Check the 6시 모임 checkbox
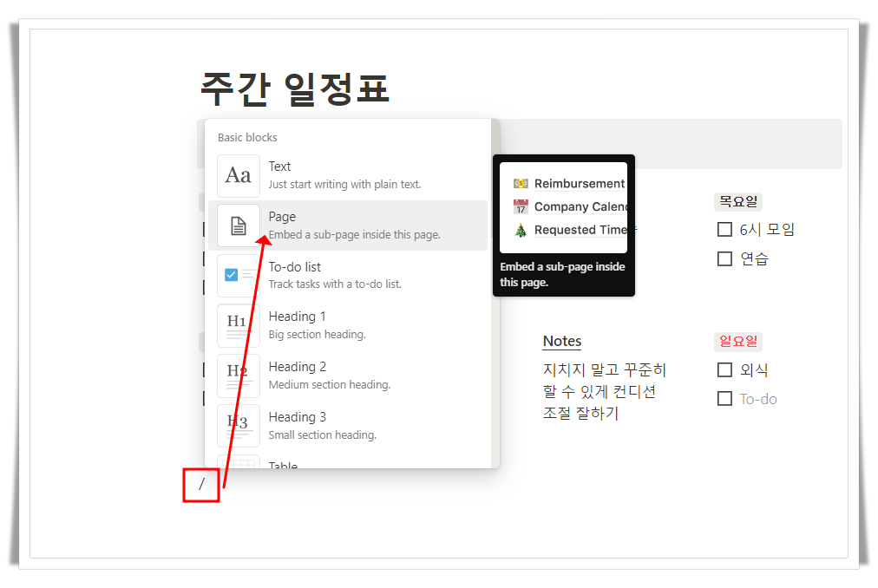This screenshot has height=588, width=878. 725,229
